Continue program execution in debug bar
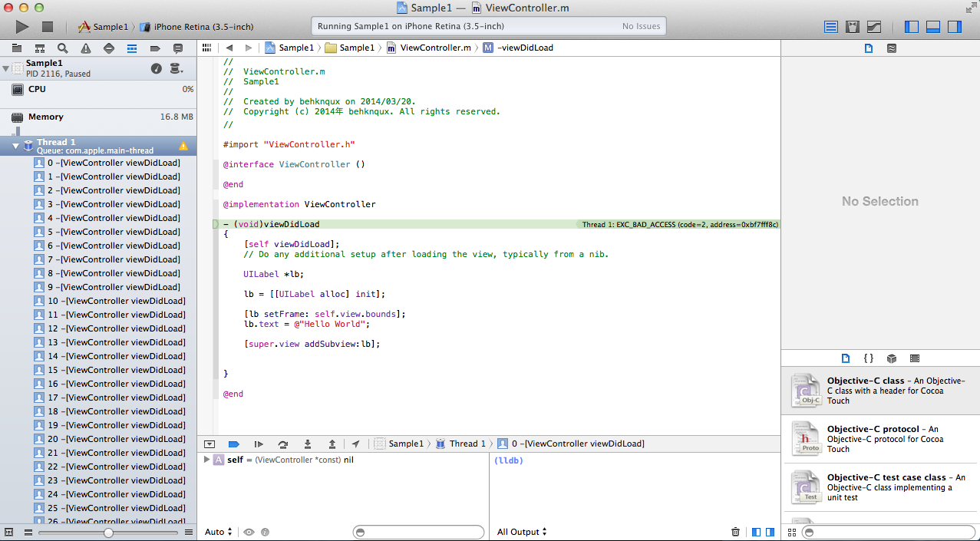Screen dimensions: 980x541 (x=259, y=444)
